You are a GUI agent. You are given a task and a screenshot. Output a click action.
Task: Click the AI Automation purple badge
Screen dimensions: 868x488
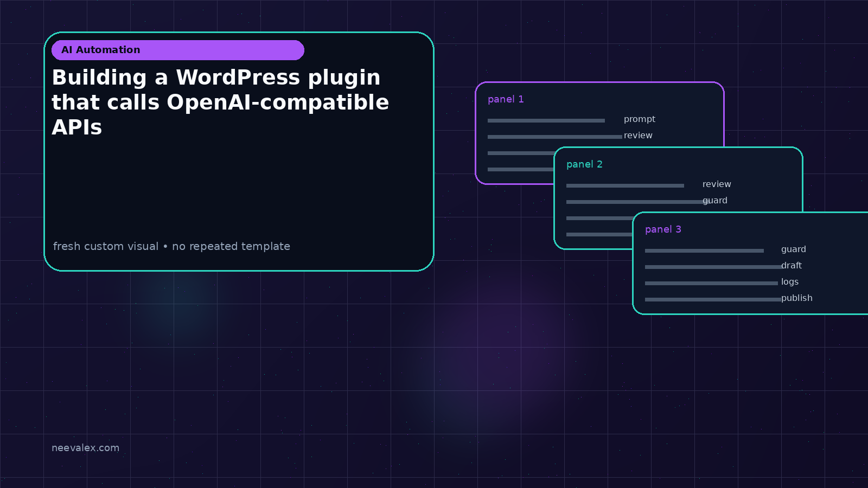click(178, 50)
